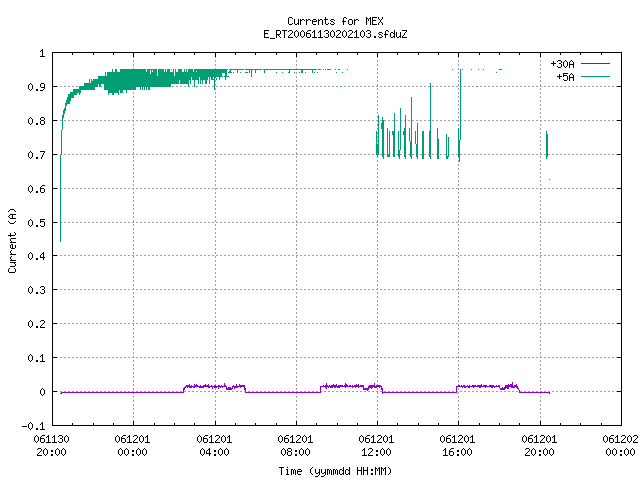Viewport: 640px width, 480px height.
Task: Click the y-axis tick value -0.1
Action: click(x=33, y=426)
